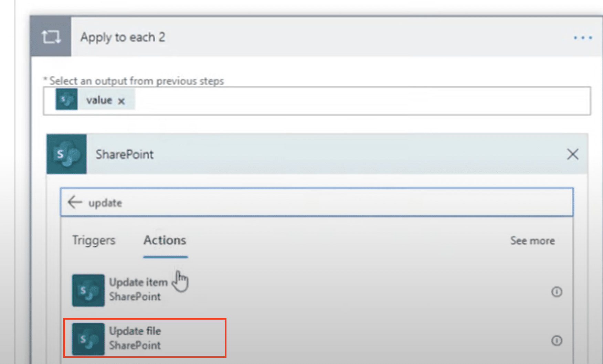Show info for Update item action
Image resolution: width=603 pixels, height=364 pixels.
click(x=557, y=292)
